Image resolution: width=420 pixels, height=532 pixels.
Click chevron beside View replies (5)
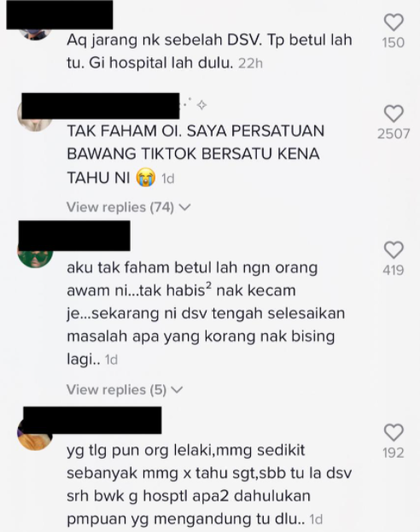[177, 390]
